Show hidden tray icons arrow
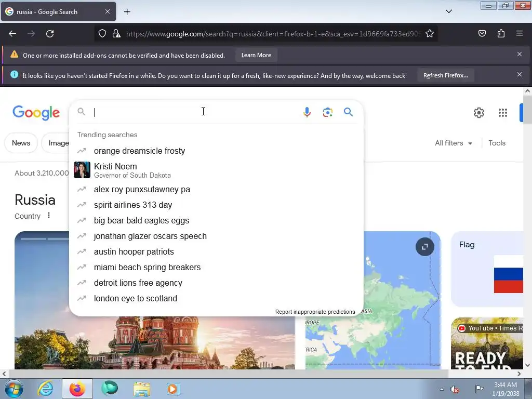Viewport: 532px width, 399px height. [x=442, y=389]
